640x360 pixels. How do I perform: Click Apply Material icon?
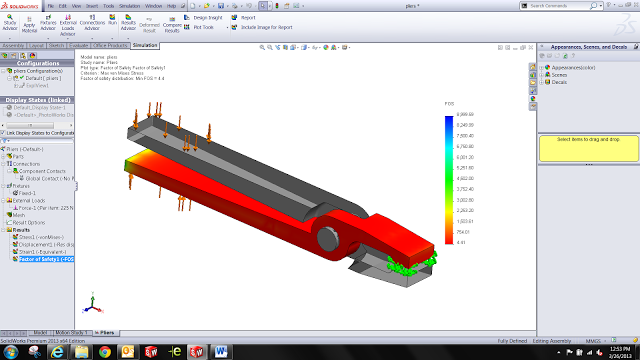(29, 24)
